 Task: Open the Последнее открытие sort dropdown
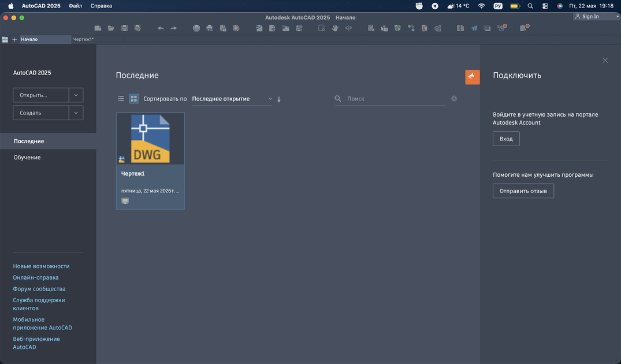(x=232, y=99)
